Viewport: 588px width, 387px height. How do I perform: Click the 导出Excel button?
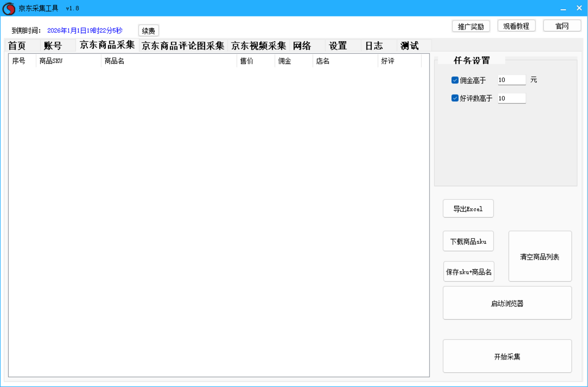[468, 209]
